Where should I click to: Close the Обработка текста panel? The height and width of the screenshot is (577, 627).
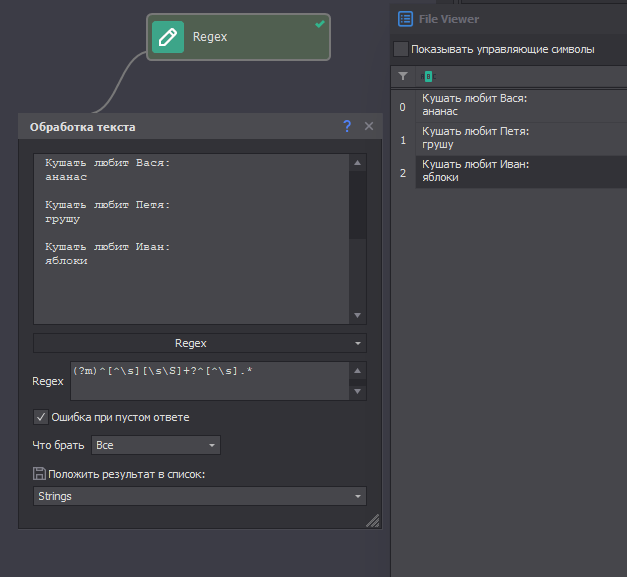click(368, 127)
